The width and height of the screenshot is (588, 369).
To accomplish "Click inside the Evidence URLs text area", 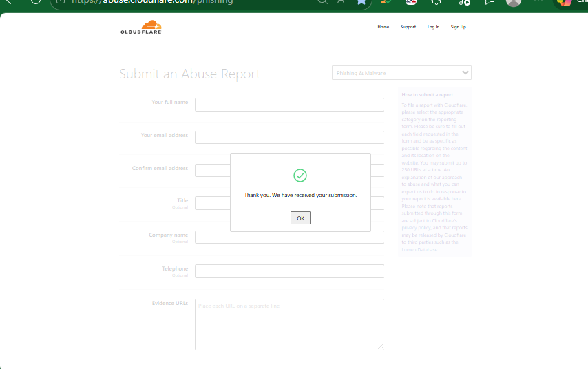I will 289,324.
